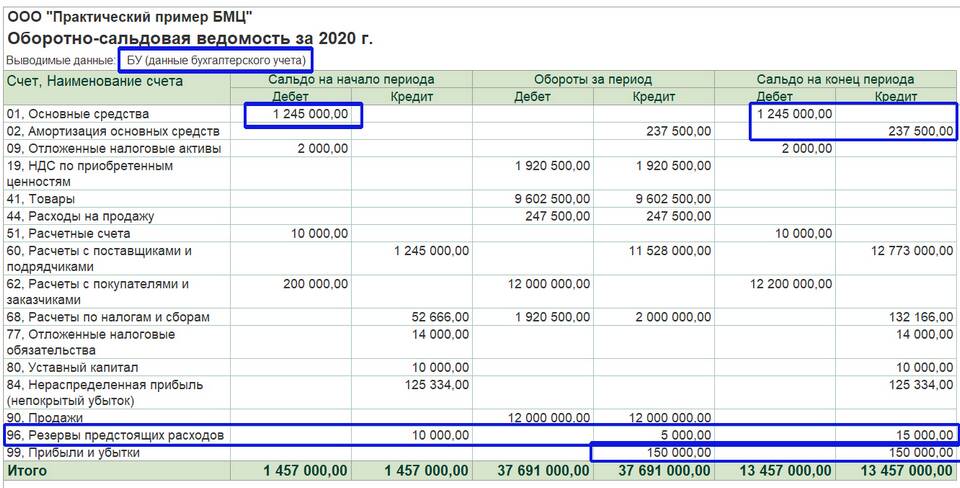Click opening credit 125 334,00 for account 84
The image size is (960, 488).
[437, 385]
